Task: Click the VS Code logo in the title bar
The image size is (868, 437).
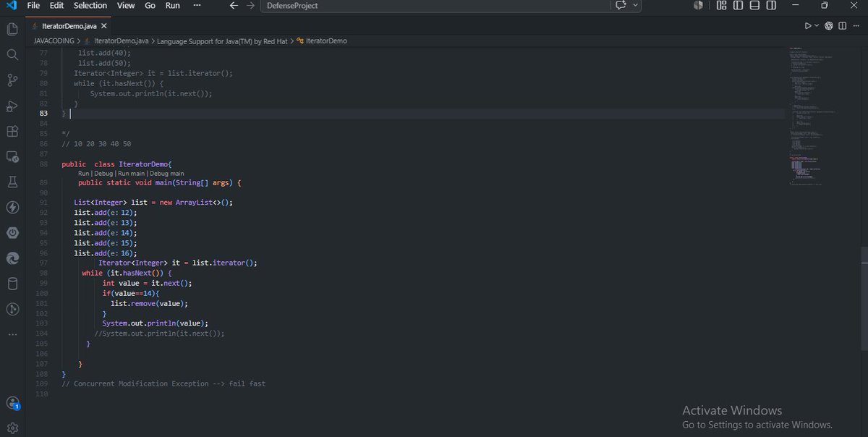Action: [11, 5]
